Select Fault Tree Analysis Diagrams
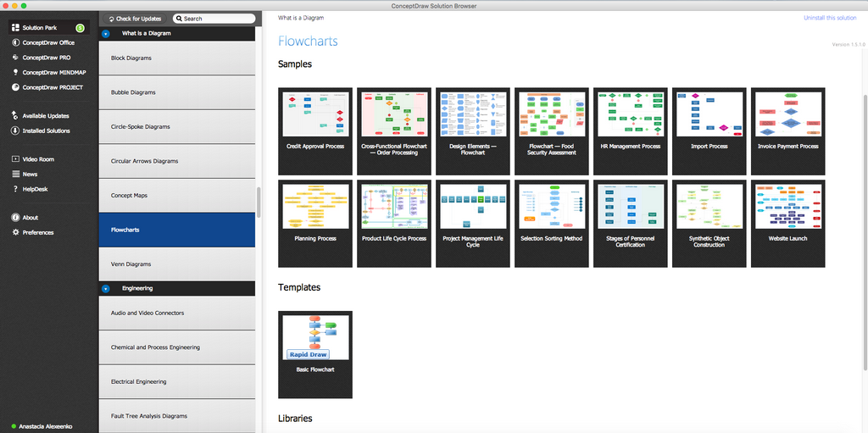Image resolution: width=868 pixels, height=433 pixels. coord(177,416)
